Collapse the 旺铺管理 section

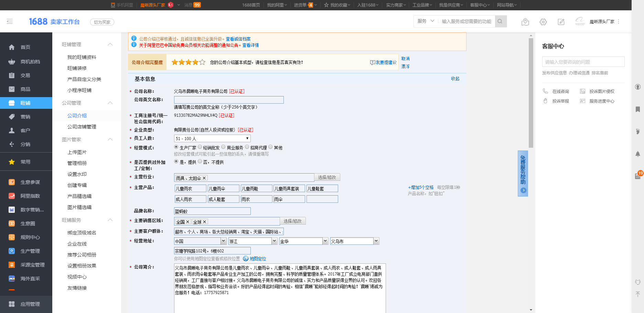tap(110, 44)
